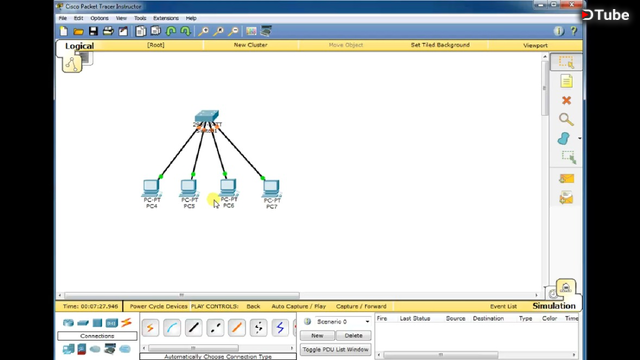Select Multiuser Connection cloud category
The width and height of the screenshot is (640, 360).
pos(125,349)
